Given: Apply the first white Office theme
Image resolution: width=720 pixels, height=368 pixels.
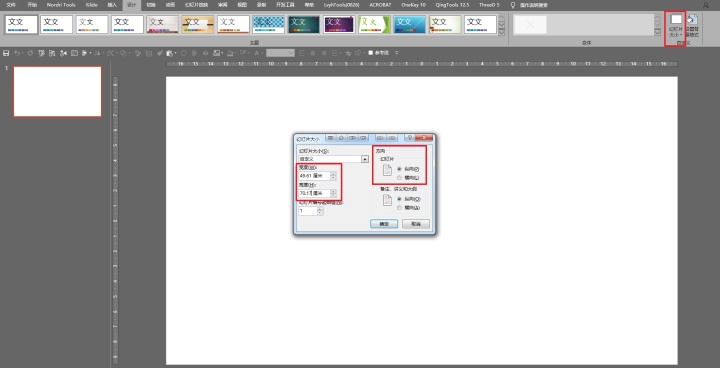Looking at the screenshot, I should 22,24.
